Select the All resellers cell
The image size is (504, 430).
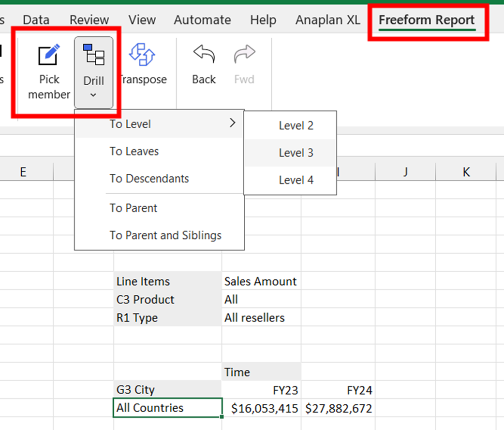(261, 318)
